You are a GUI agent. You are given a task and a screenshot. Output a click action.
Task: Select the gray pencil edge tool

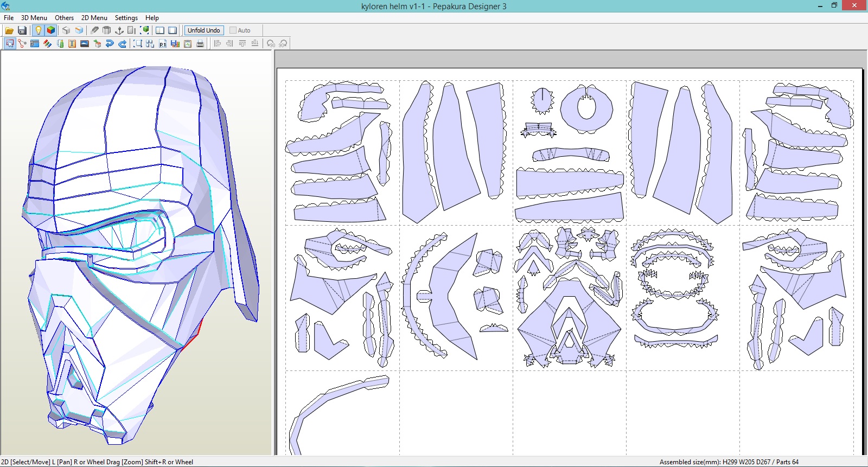(x=94, y=30)
